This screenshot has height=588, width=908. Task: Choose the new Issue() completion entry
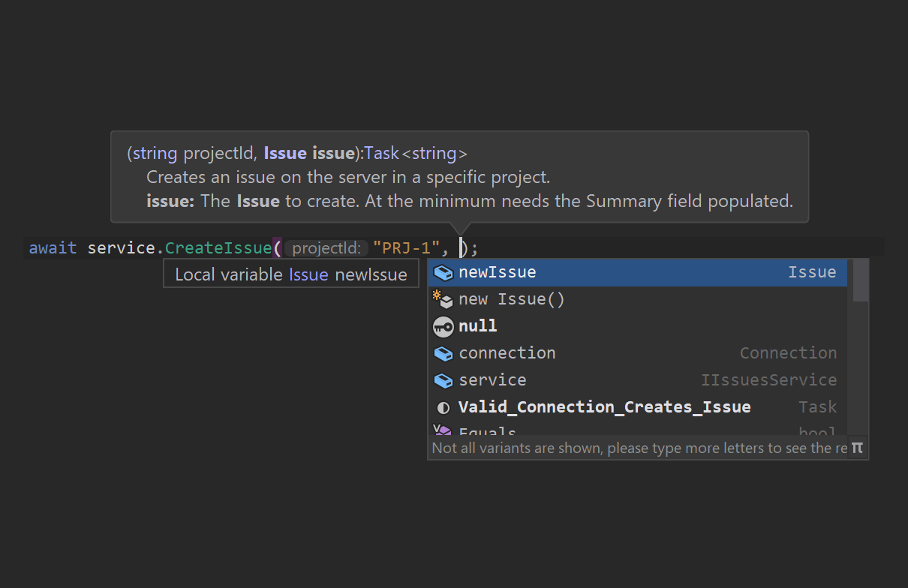[x=511, y=299]
